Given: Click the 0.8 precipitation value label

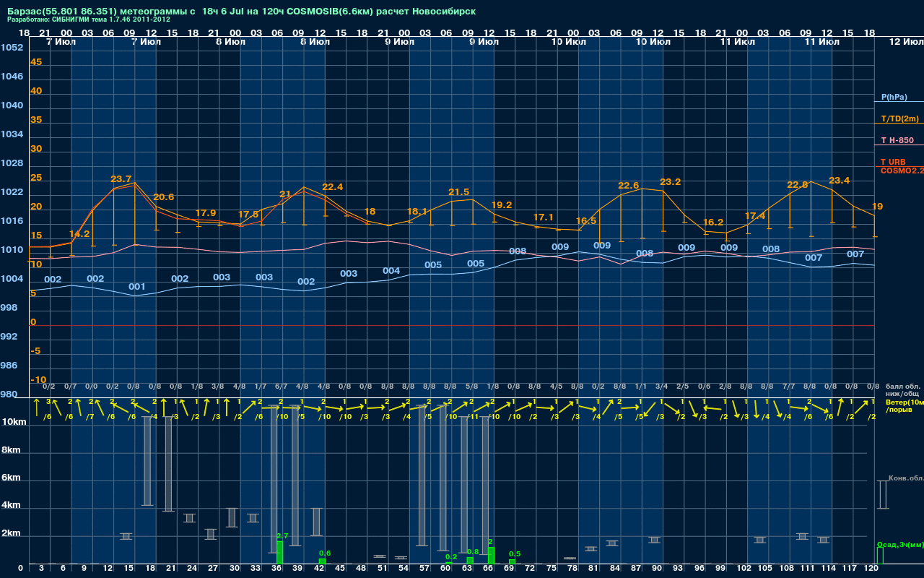Looking at the screenshot, I should click(x=473, y=552).
